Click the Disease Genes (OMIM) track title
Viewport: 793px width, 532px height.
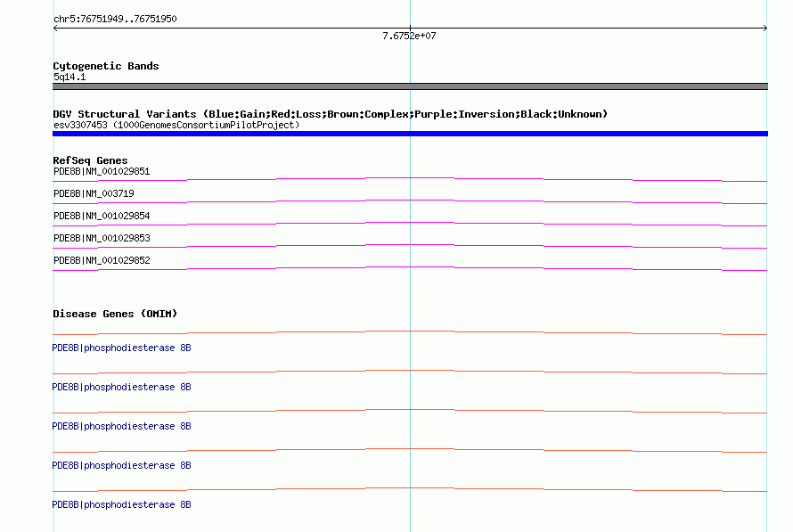coord(115,314)
